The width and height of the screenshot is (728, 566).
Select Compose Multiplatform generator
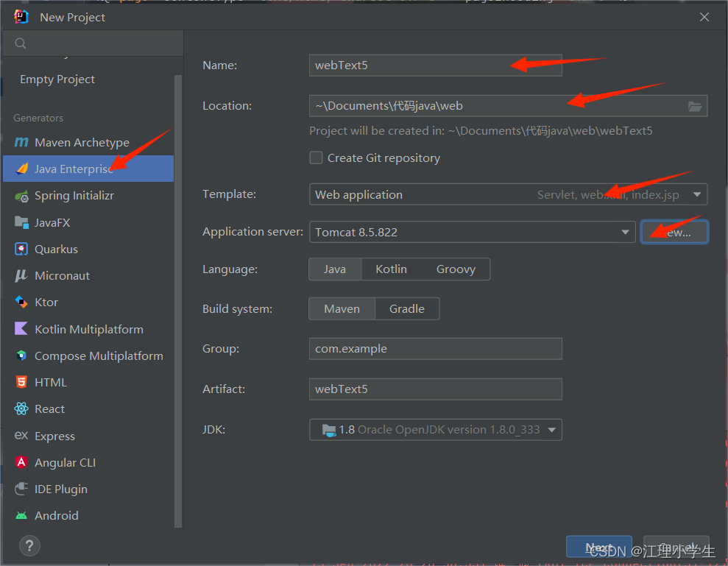coord(88,356)
